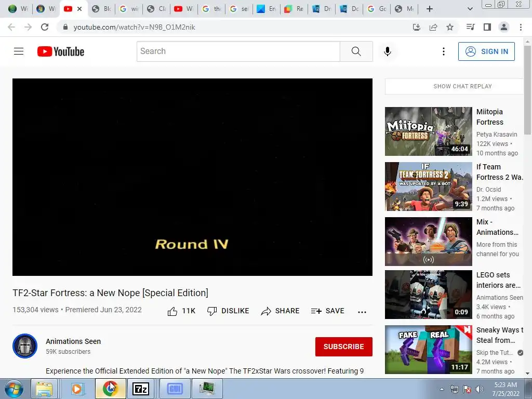The width and height of the screenshot is (532, 399).
Task: Toggle the browser side panel
Action: click(487, 27)
